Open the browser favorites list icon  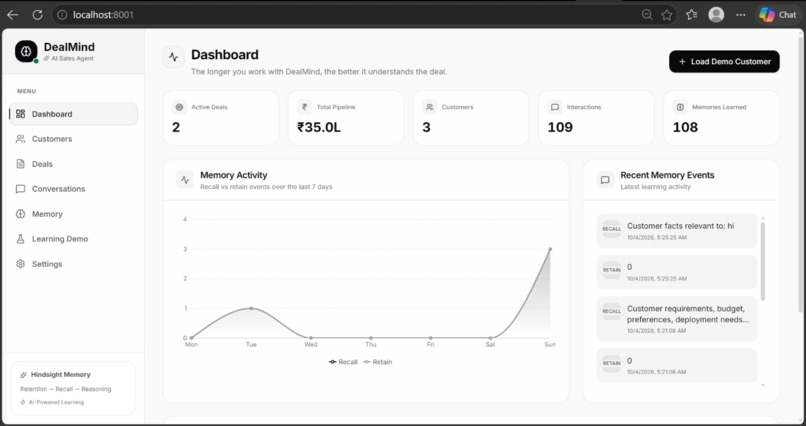point(692,15)
